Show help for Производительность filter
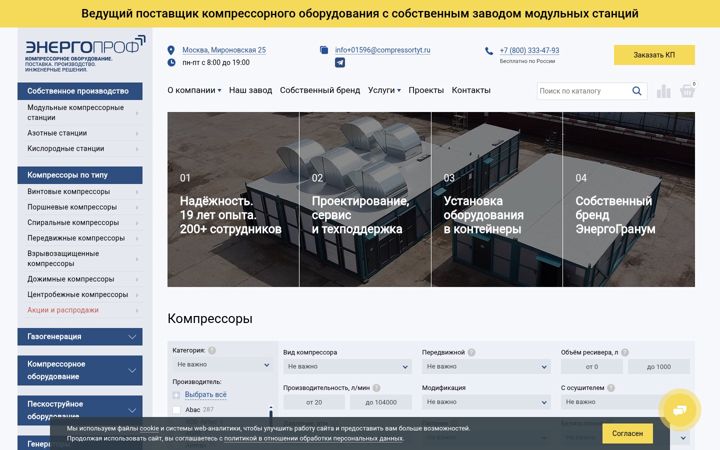The height and width of the screenshot is (450, 720). coord(377,388)
